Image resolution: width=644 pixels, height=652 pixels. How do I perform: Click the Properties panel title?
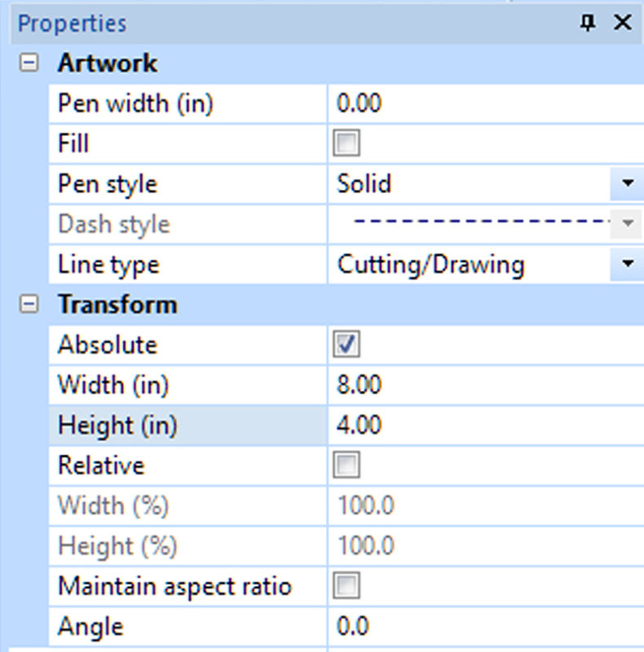(x=73, y=23)
